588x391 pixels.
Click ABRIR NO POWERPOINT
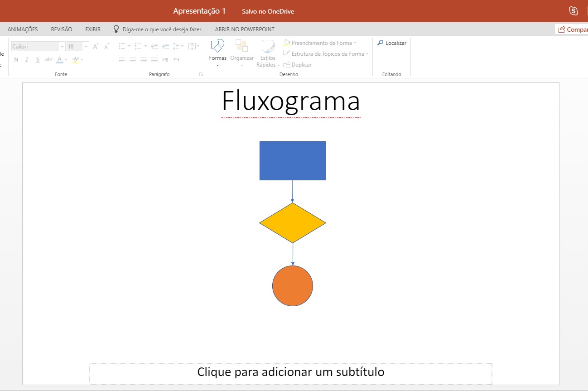tap(245, 29)
